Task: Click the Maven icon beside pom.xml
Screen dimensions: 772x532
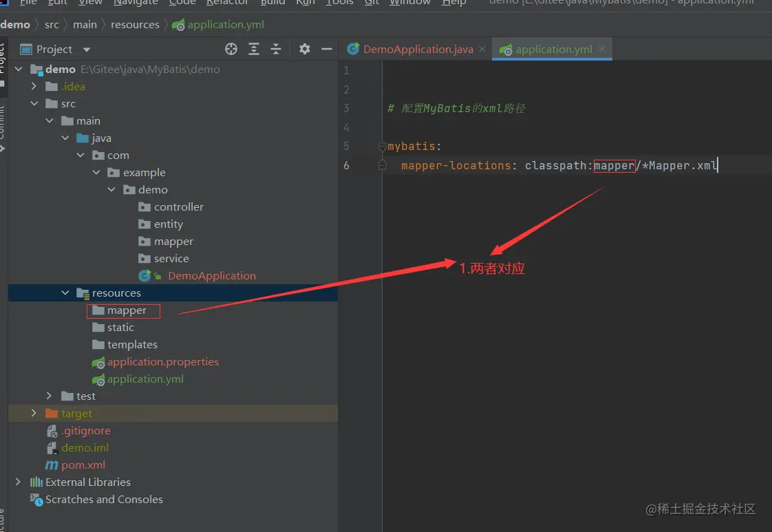Action: click(52, 465)
